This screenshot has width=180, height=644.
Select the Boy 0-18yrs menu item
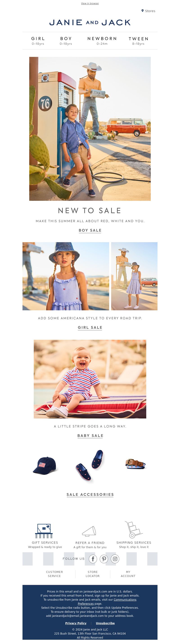(x=66, y=41)
